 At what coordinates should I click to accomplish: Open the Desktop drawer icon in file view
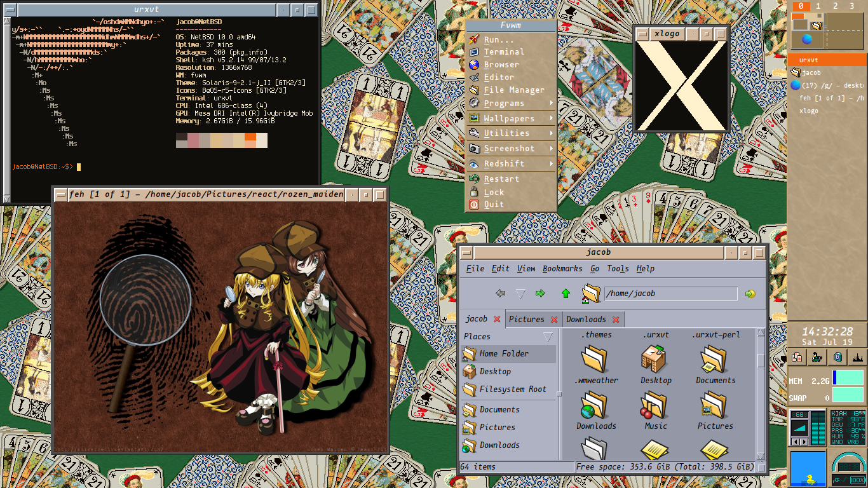pyautogui.click(x=654, y=360)
